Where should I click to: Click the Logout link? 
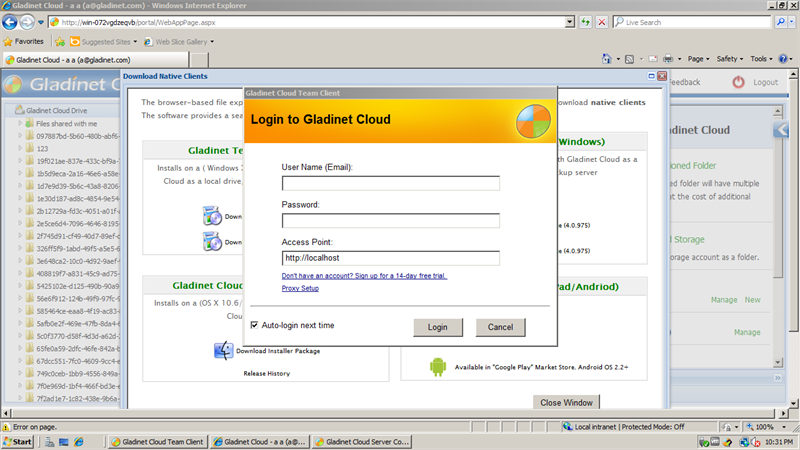(x=765, y=82)
